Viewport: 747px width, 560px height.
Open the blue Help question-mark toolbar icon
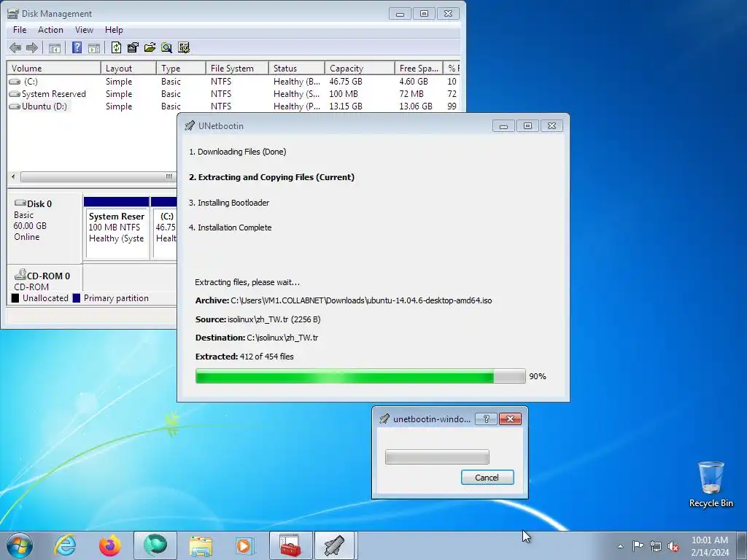coord(77,47)
